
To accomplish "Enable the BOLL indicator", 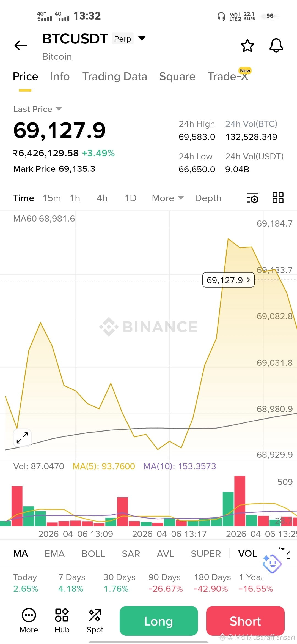I will click(93, 553).
